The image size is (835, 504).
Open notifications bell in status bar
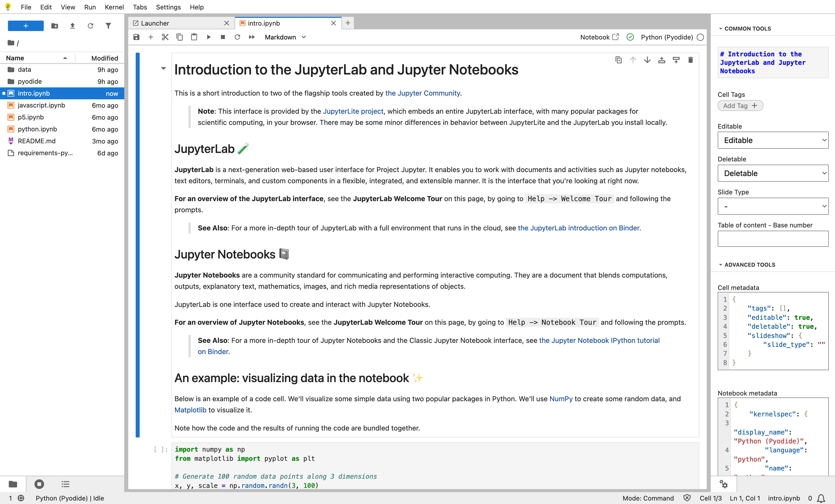pos(821,498)
